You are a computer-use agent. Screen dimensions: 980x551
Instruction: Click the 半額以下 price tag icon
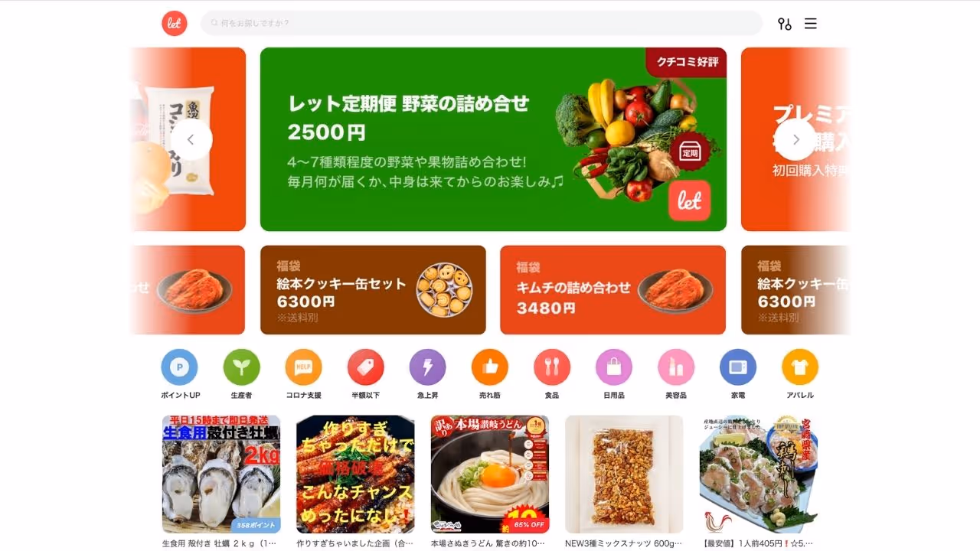coord(365,367)
